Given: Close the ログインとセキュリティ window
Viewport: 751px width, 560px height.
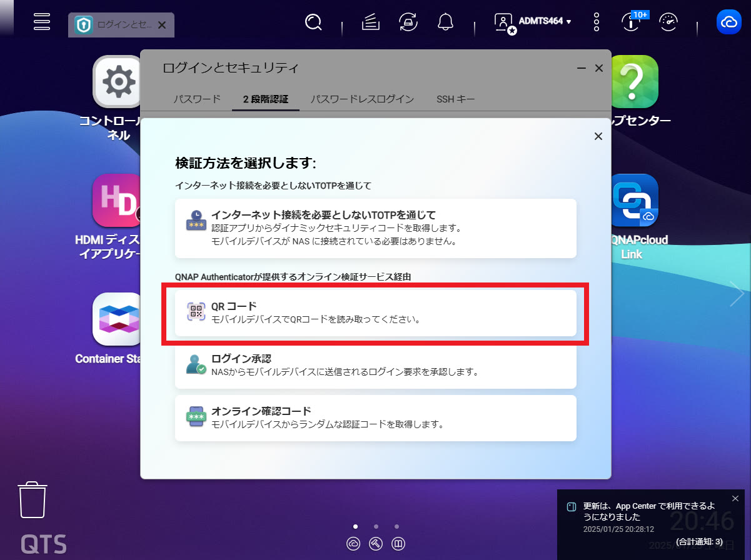Looking at the screenshot, I should tap(599, 68).
